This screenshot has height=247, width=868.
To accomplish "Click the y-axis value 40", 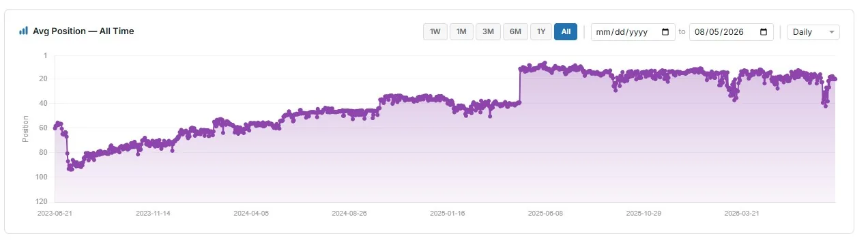I will pyautogui.click(x=44, y=104).
